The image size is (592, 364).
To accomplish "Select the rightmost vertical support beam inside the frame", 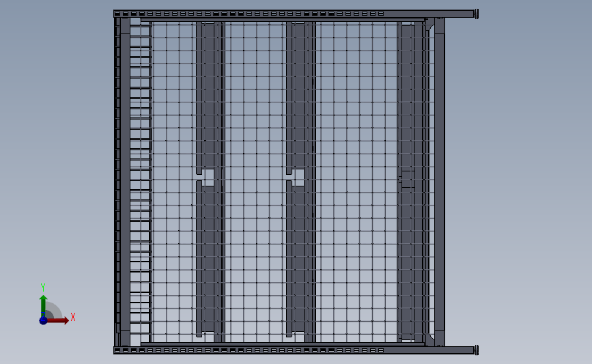I will 410,181.
